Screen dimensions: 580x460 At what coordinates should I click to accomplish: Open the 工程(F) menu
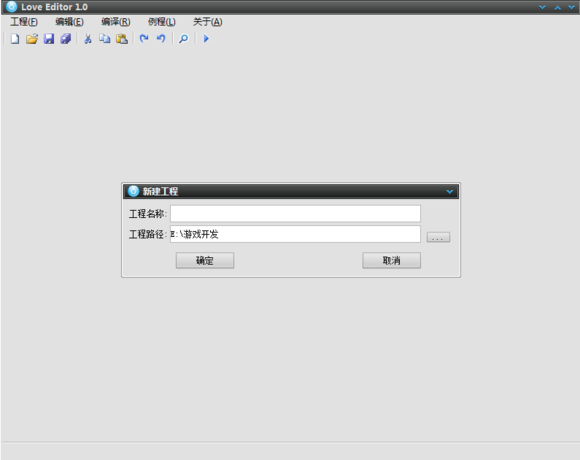[24, 22]
